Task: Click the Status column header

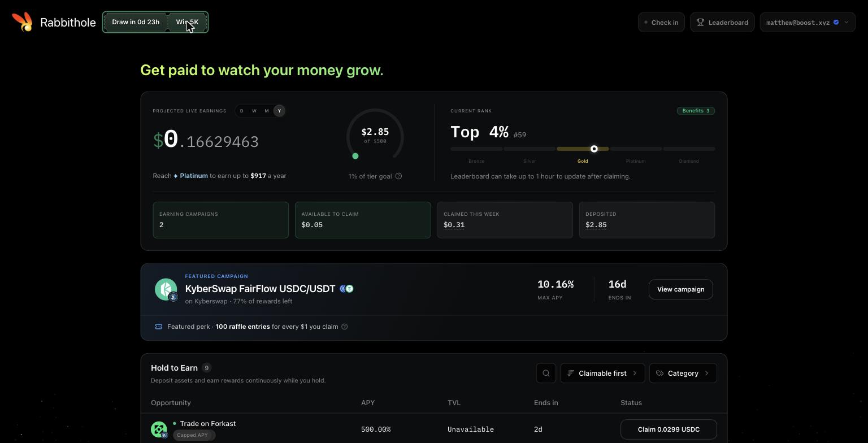Action: click(631, 403)
